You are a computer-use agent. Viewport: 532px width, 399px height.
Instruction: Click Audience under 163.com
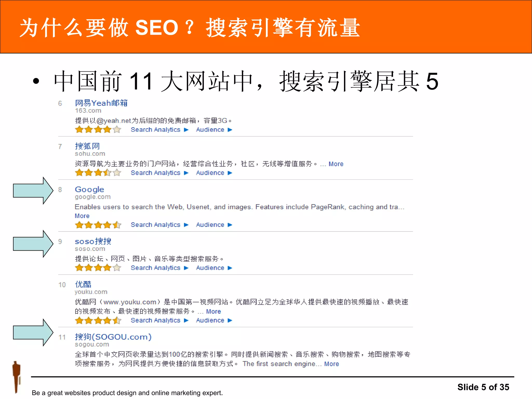click(x=210, y=130)
